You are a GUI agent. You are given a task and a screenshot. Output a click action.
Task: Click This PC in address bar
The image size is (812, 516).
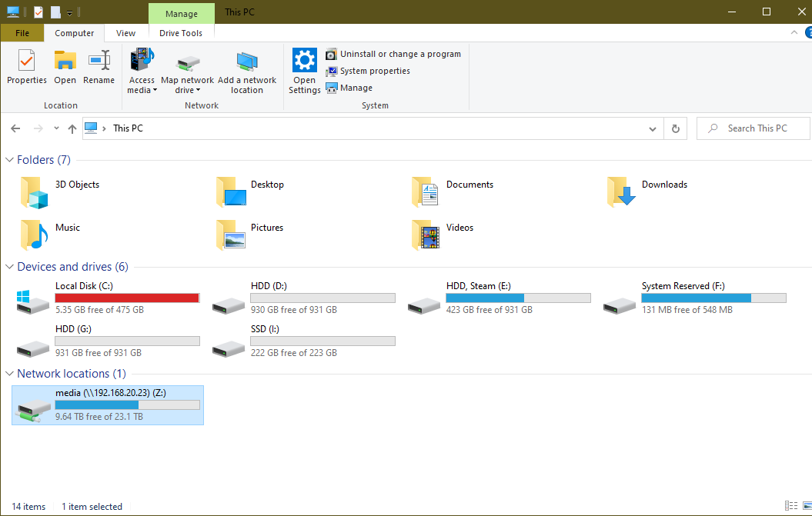click(128, 128)
